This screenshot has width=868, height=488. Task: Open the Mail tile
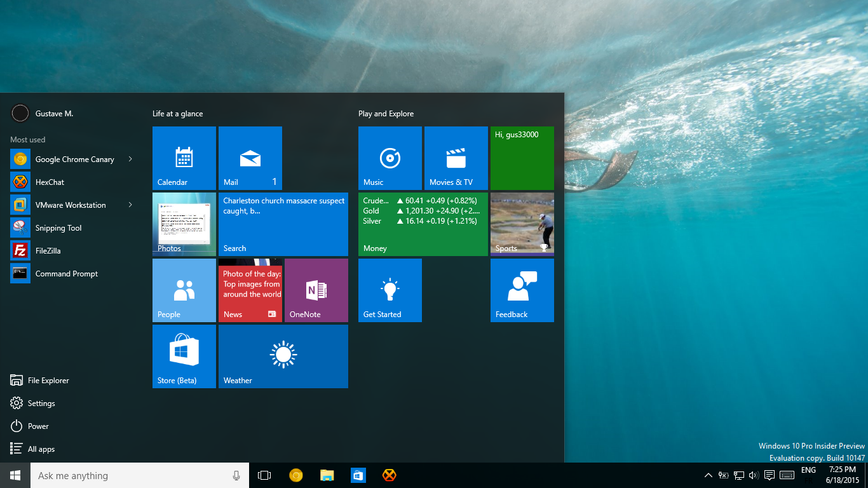(250, 158)
